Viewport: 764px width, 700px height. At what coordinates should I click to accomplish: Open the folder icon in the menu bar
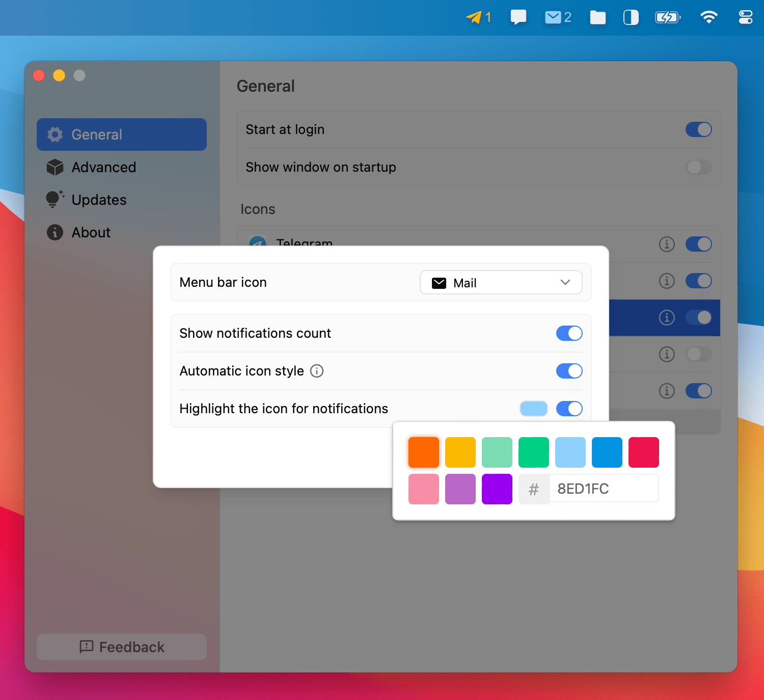[x=598, y=18]
